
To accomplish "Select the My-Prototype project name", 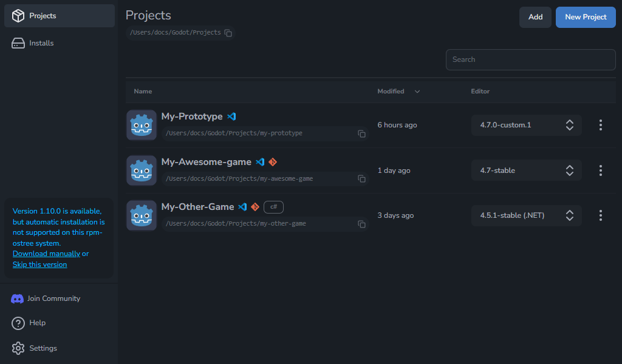I will click(x=192, y=116).
